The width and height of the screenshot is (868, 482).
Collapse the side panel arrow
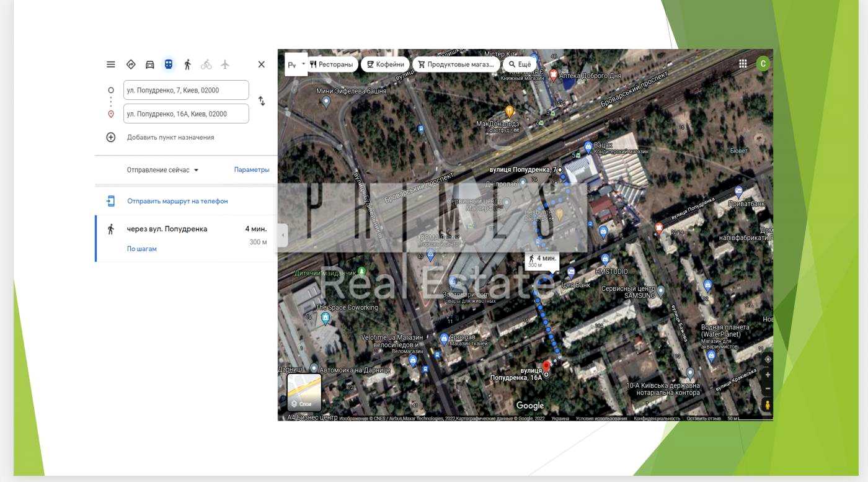pyautogui.click(x=283, y=236)
